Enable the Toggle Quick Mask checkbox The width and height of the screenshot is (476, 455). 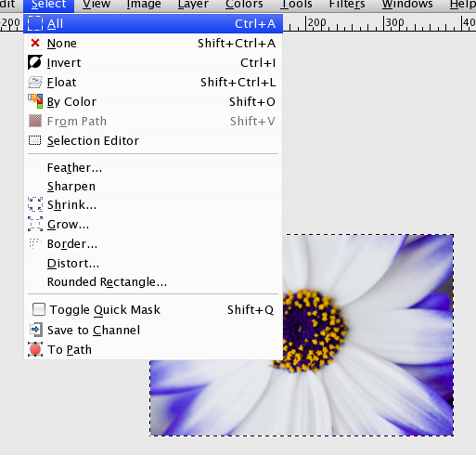click(39, 309)
